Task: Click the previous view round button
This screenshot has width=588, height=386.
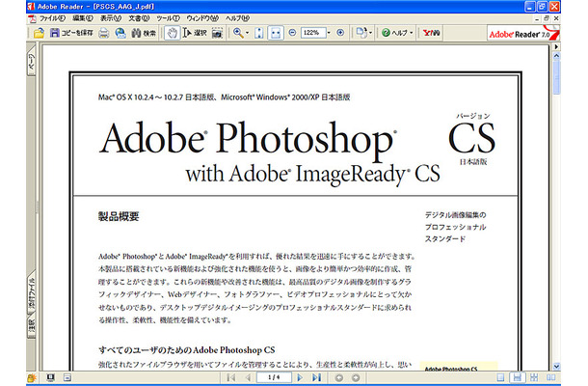Action: (x=339, y=377)
